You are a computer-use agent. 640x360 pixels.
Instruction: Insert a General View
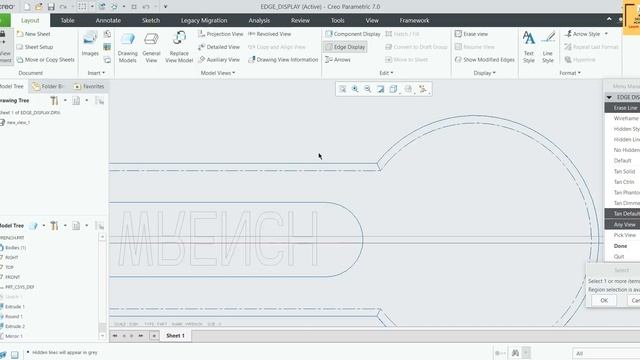click(x=151, y=47)
